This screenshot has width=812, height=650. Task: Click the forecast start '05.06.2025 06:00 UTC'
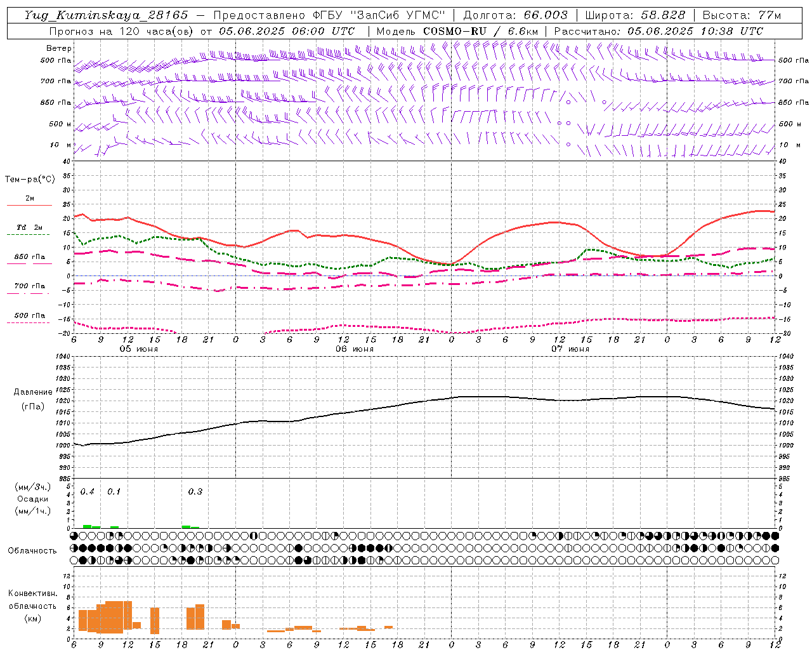coord(287,31)
